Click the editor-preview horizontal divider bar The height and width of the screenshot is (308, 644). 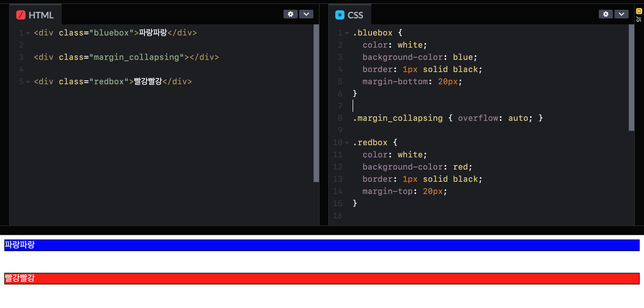pos(322,230)
